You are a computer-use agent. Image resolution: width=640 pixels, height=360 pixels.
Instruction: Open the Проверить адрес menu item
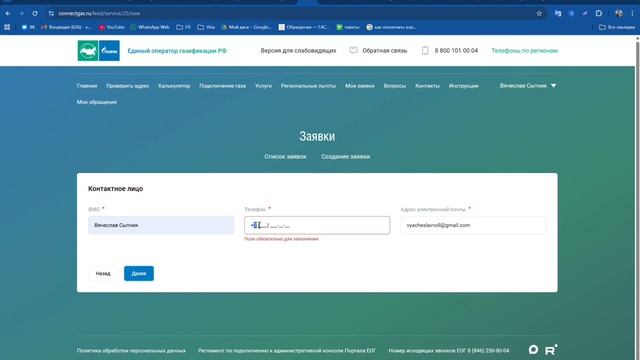coord(127,86)
